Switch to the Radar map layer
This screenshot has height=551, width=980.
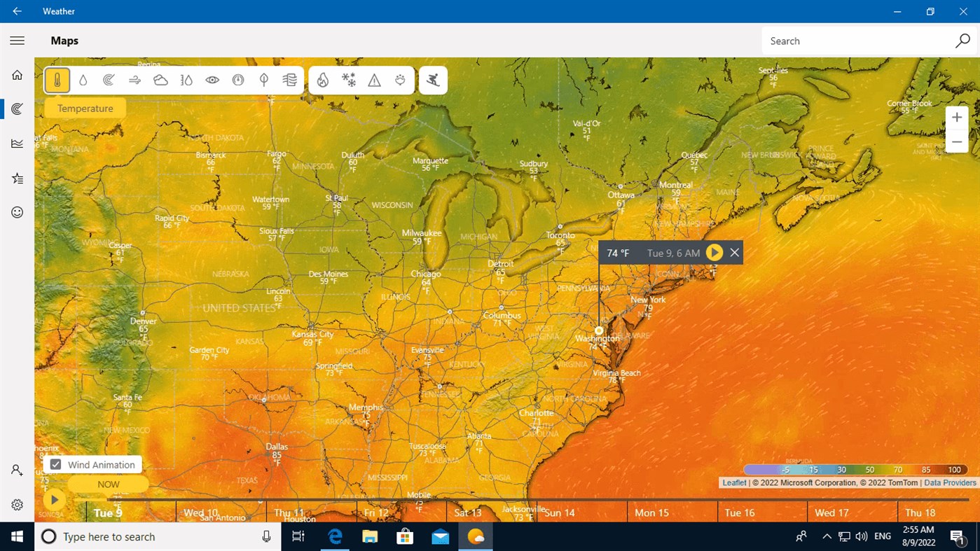pos(109,80)
